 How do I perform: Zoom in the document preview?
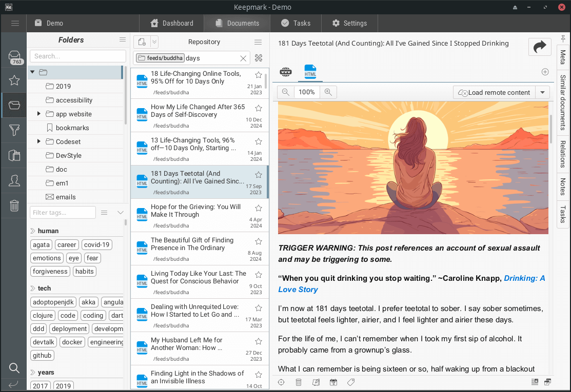tap(328, 92)
